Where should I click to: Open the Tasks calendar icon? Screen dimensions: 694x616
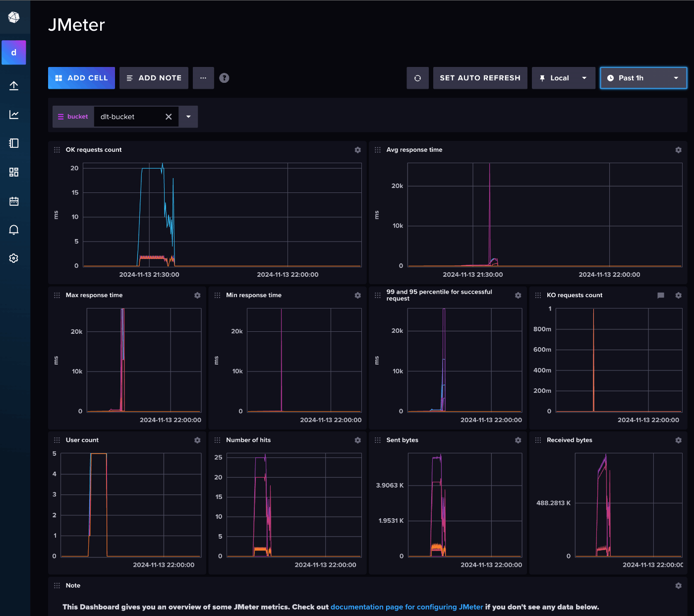(14, 201)
